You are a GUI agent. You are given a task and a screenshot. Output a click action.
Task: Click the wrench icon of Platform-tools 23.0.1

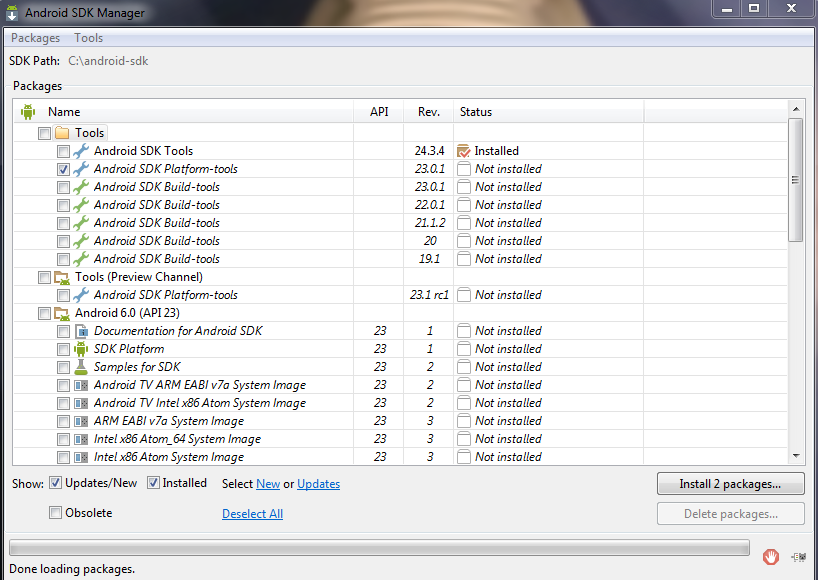[x=81, y=169]
